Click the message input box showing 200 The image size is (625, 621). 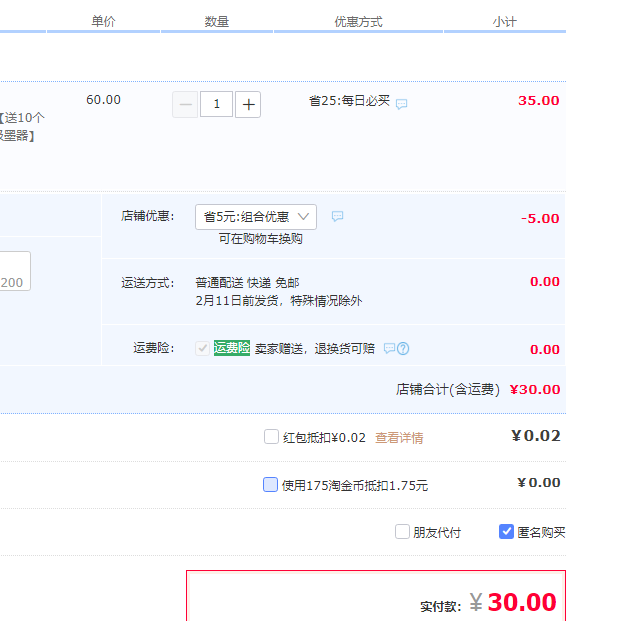click(x=14, y=271)
